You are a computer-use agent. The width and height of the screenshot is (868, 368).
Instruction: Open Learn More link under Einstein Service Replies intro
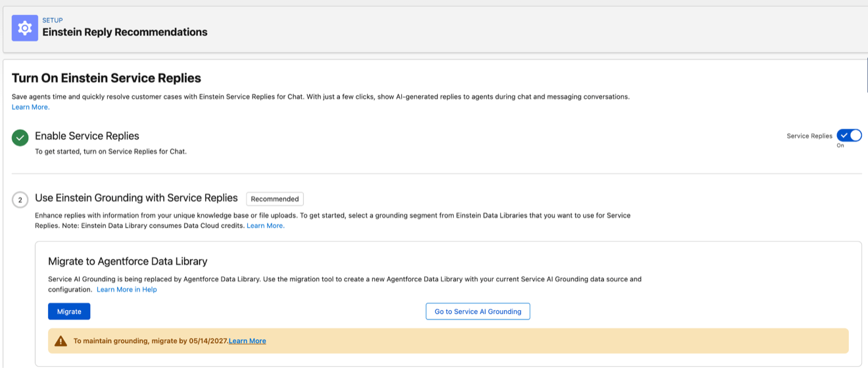tap(30, 107)
